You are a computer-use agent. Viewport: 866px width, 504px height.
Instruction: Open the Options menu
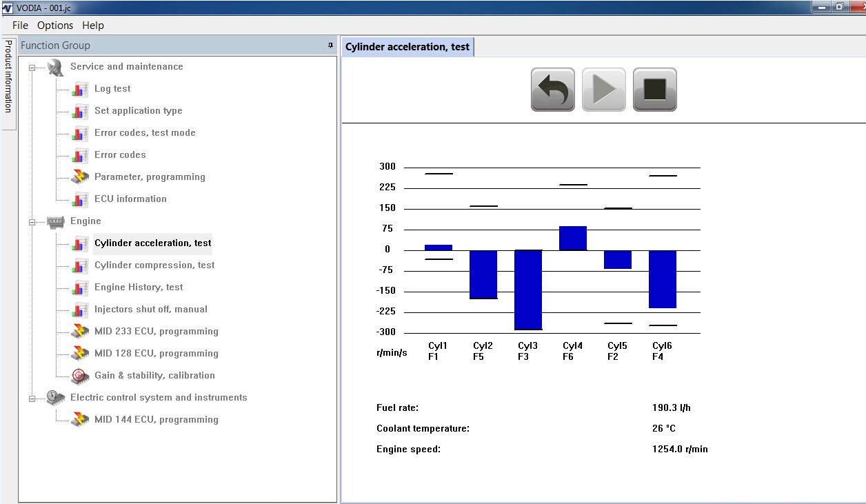pyautogui.click(x=55, y=26)
